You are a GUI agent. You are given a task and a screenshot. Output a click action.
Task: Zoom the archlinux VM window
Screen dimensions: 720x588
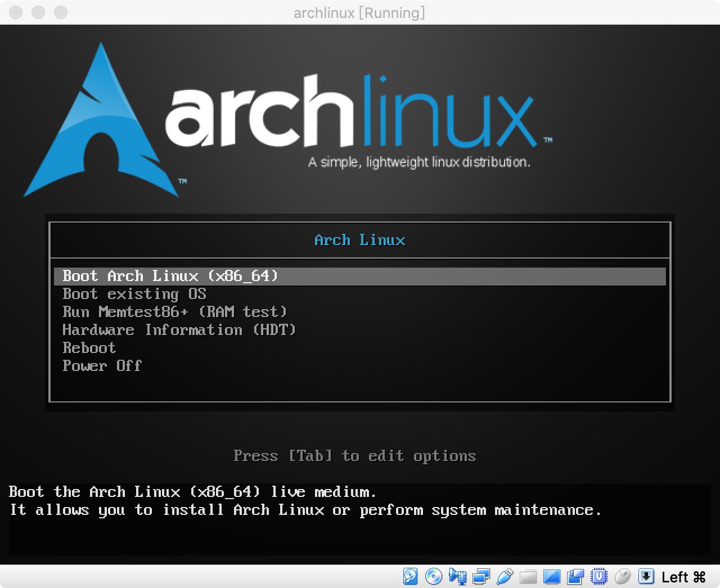pos(61,12)
